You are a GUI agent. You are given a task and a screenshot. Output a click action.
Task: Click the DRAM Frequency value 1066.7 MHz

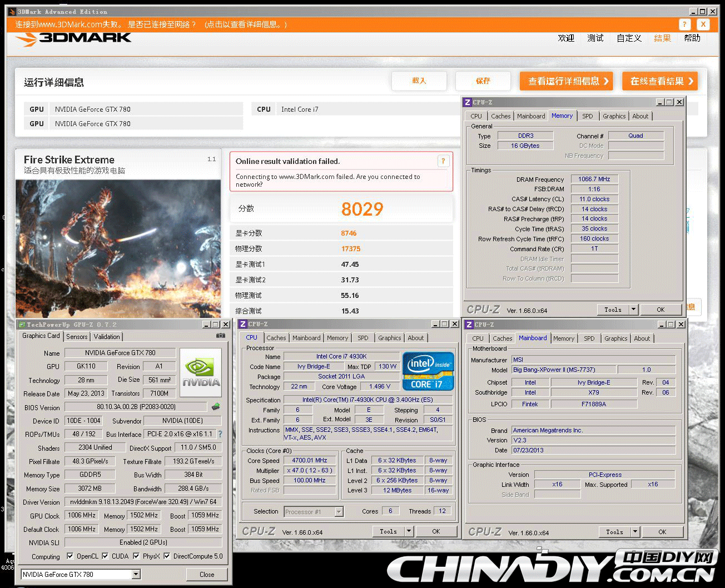tap(594, 179)
